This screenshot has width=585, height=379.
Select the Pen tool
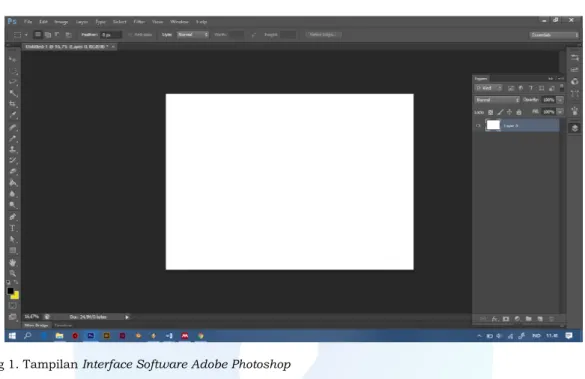13,217
